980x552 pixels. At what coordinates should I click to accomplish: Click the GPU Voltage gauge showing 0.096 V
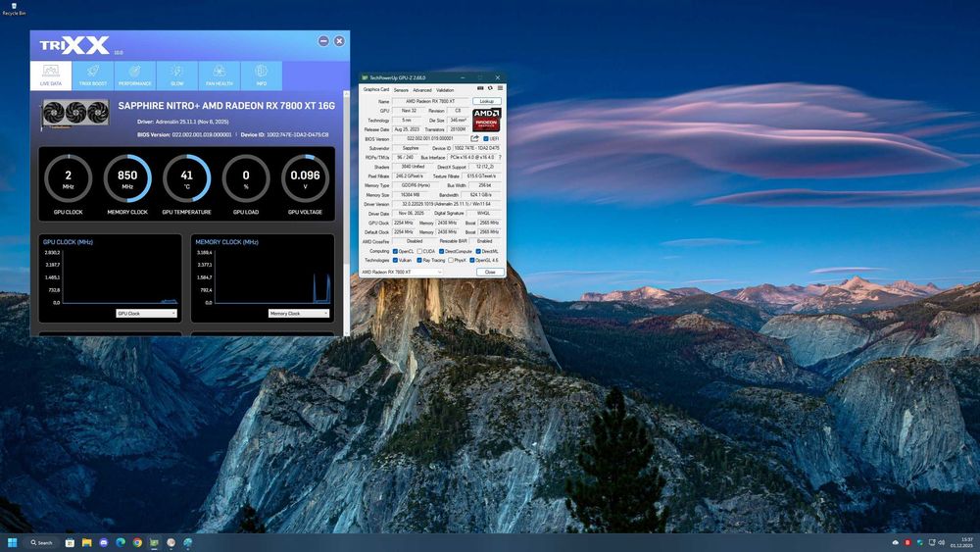coord(305,178)
